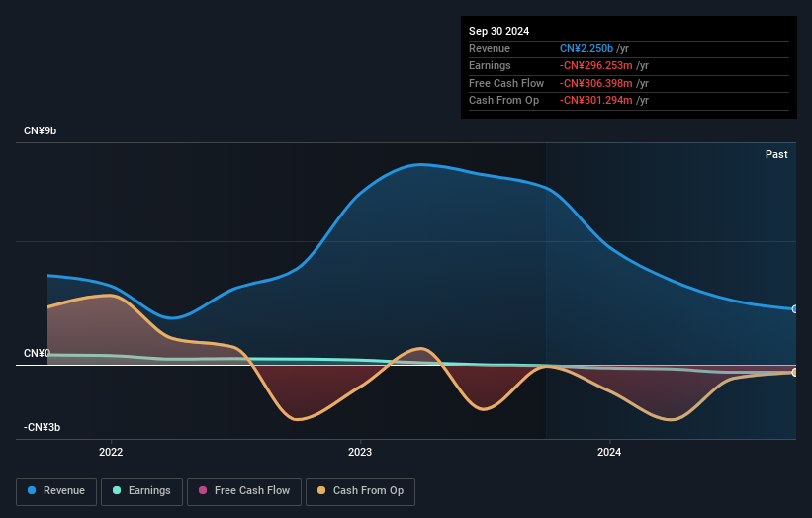812x518 pixels.
Task: Click the Earnings row label in the tooltip
Action: tap(490, 65)
